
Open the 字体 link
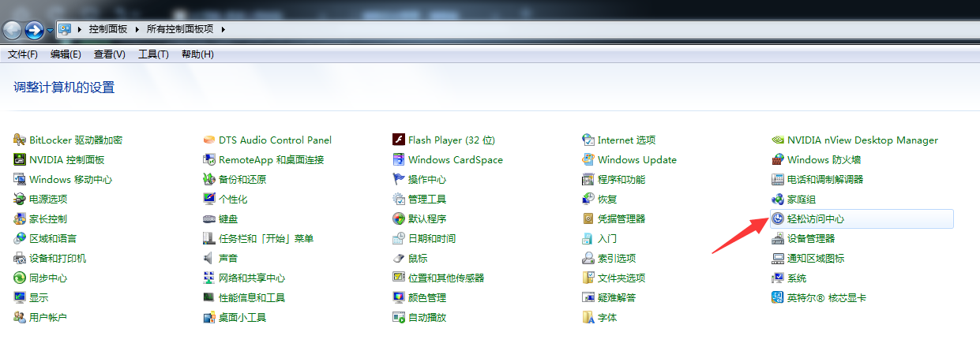click(x=607, y=317)
